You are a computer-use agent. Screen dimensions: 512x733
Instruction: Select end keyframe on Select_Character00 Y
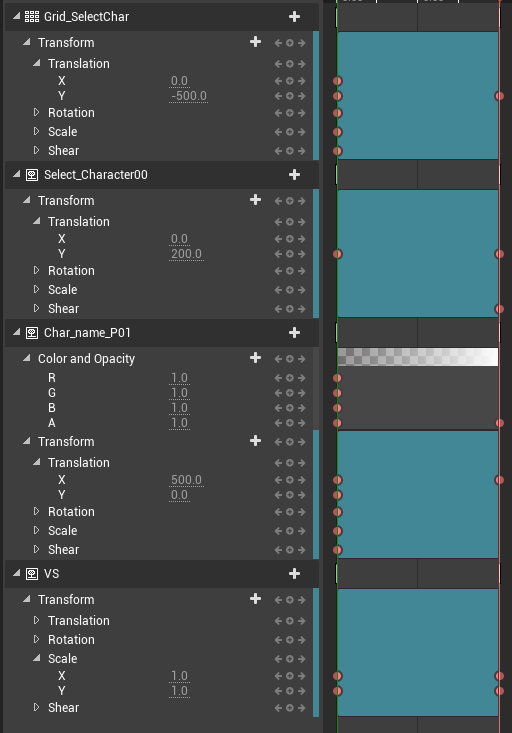click(x=499, y=254)
